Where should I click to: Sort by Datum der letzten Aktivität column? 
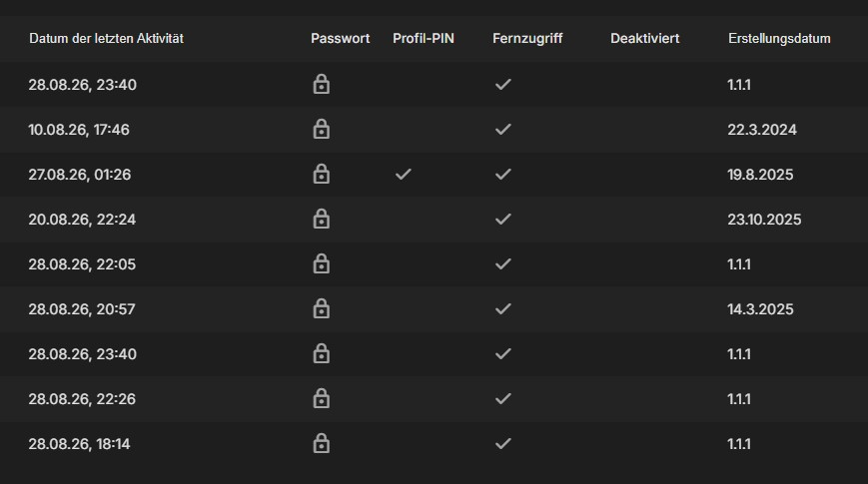(106, 38)
